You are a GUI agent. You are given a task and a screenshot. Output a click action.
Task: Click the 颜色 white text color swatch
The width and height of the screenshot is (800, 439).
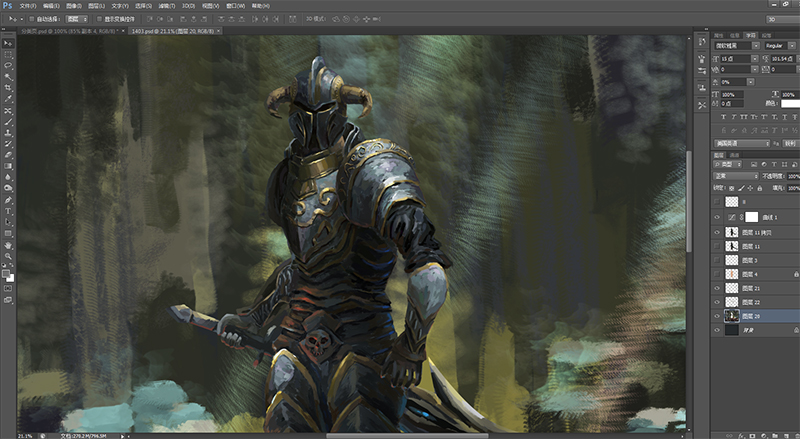click(790, 104)
